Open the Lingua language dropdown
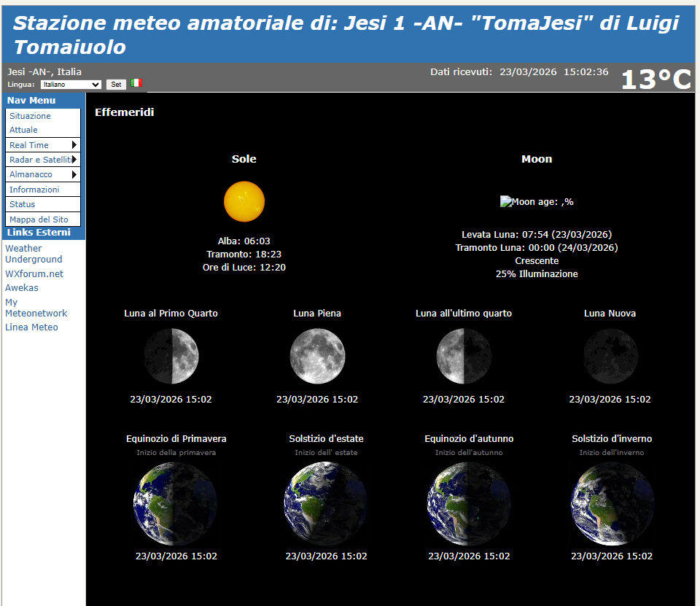 pos(70,85)
